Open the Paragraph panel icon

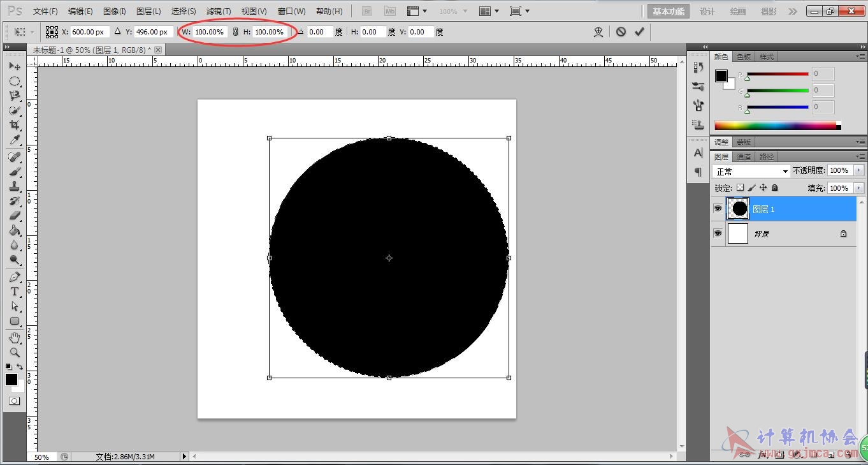coord(698,172)
